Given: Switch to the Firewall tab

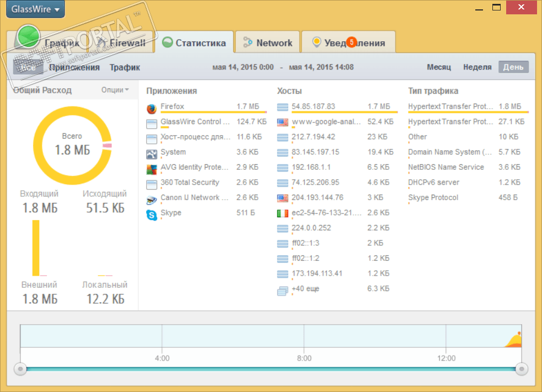Looking at the screenshot, I should coord(123,43).
